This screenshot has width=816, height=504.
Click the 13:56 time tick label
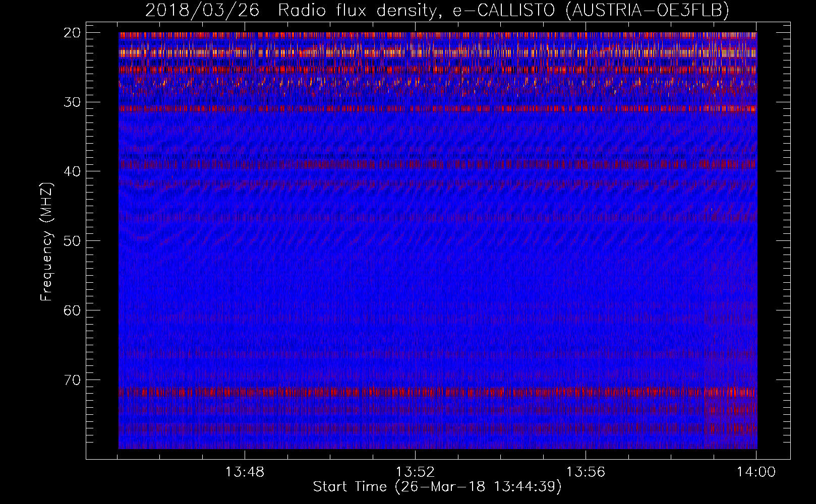tap(586, 472)
